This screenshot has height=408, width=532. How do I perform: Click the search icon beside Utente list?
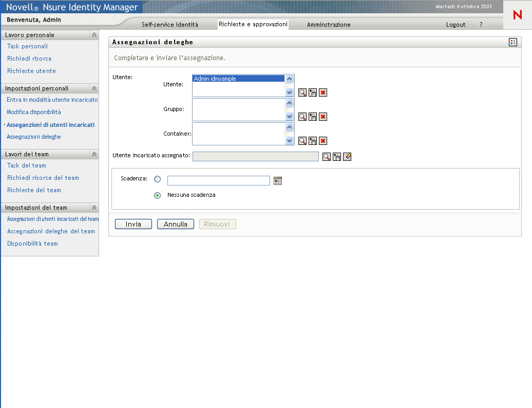pos(303,92)
